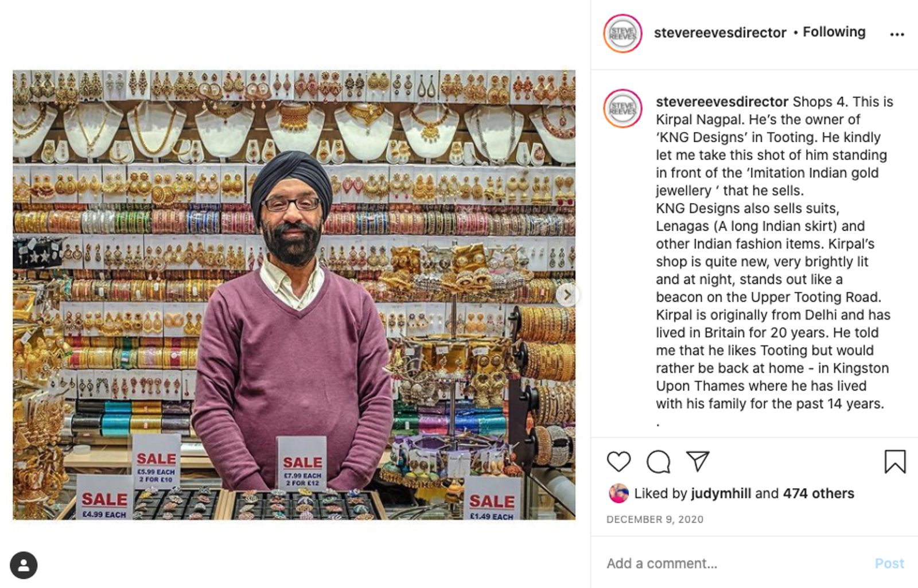Screen dimensions: 918x588
Task: Go to next photo with carousel arrow
Action: (567, 295)
